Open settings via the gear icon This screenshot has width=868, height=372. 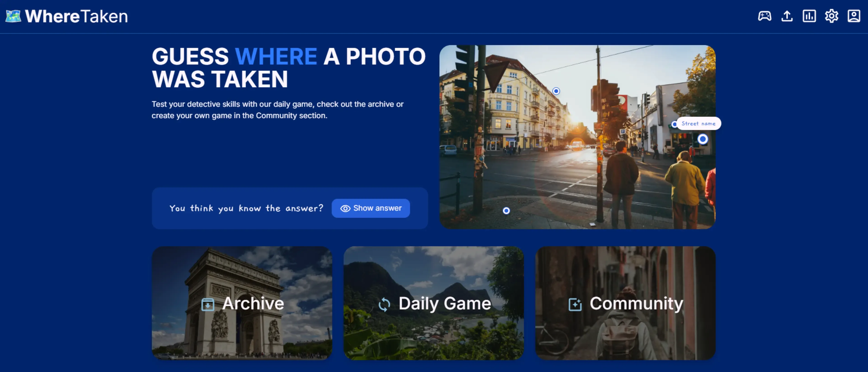[x=831, y=16]
